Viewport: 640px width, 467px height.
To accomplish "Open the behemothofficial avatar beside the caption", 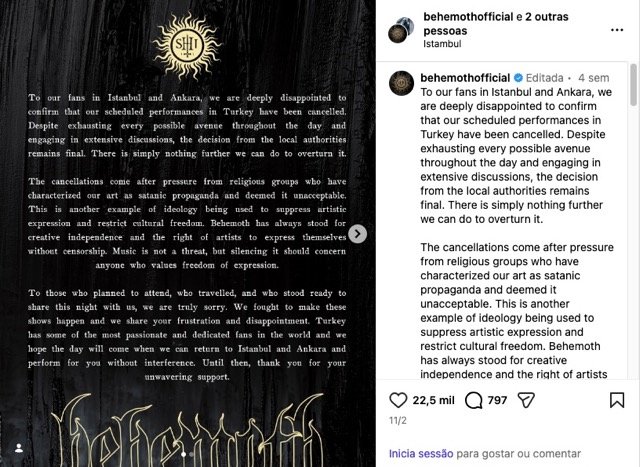I will point(401,83).
